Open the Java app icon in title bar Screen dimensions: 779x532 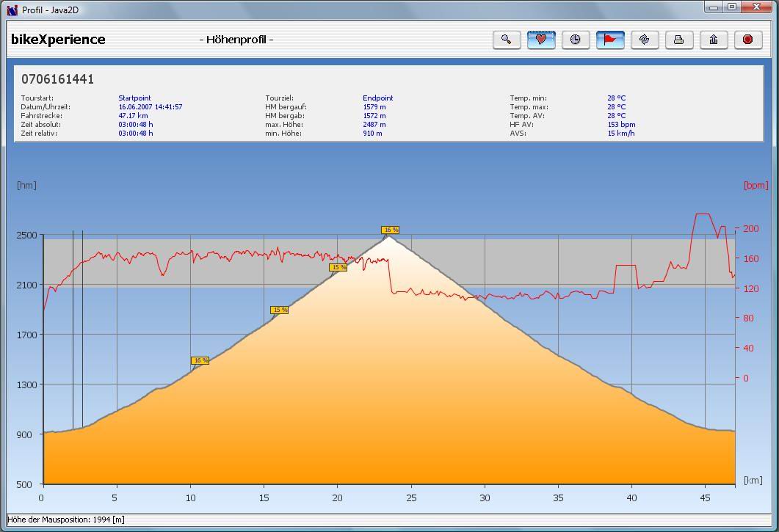pyautogui.click(x=12, y=10)
